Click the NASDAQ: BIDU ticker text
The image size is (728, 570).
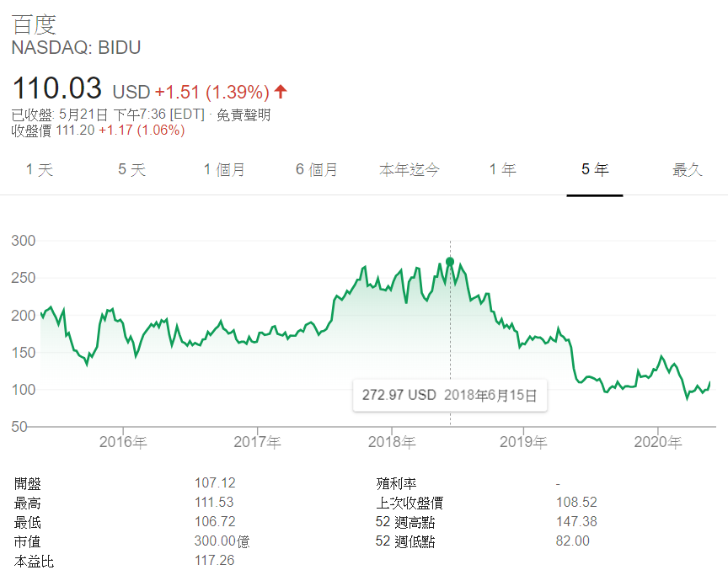click(x=76, y=48)
